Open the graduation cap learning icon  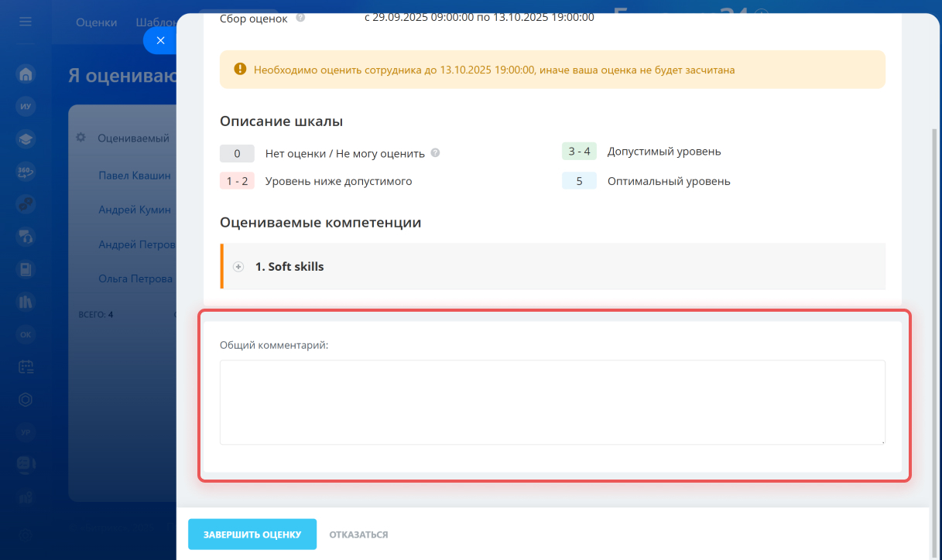click(x=26, y=139)
